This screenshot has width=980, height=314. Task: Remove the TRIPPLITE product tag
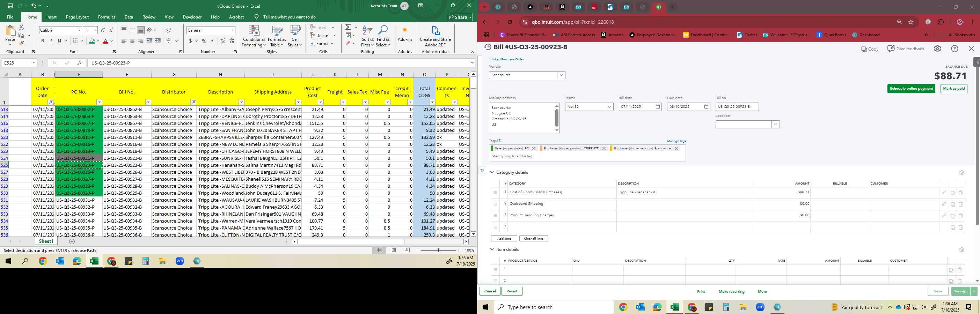[604, 149]
